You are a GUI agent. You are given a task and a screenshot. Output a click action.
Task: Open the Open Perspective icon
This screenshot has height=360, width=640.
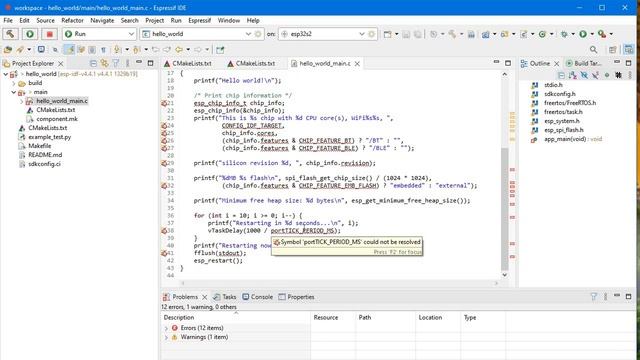[612, 49]
